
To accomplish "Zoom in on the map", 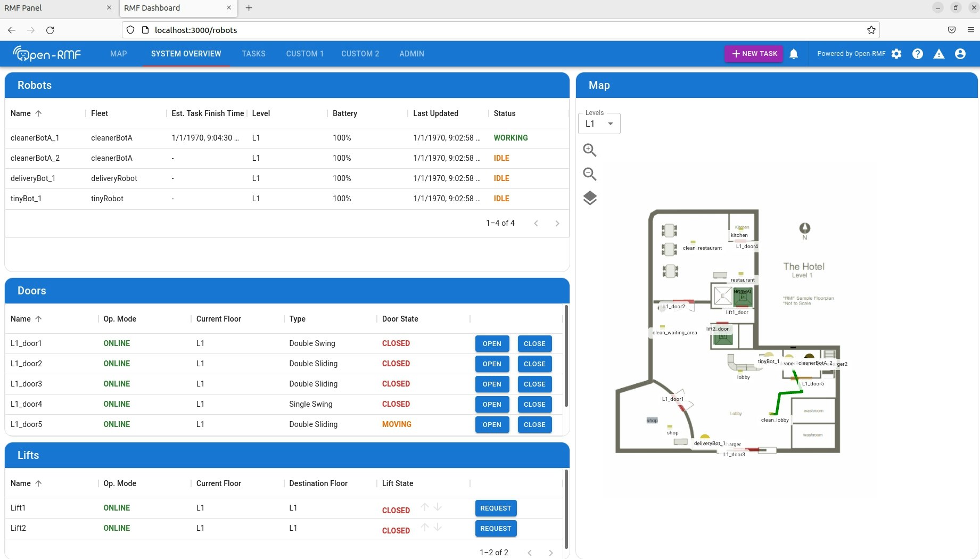I will click(589, 150).
